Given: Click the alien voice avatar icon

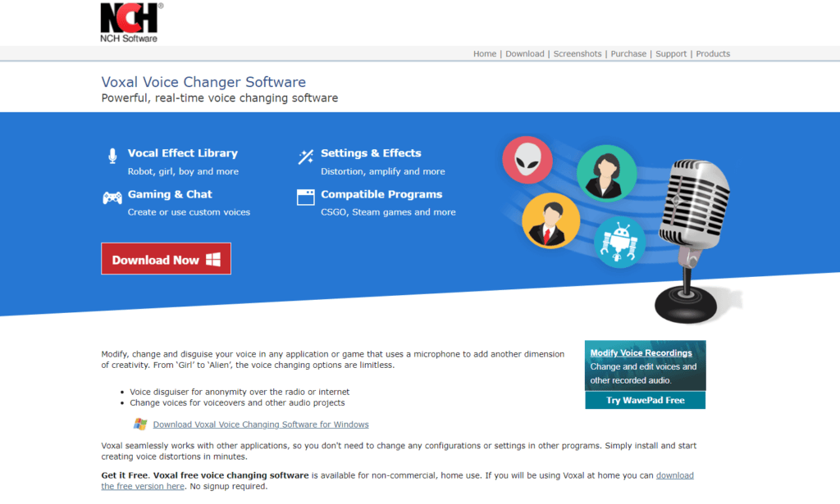Looking at the screenshot, I should pos(527,160).
